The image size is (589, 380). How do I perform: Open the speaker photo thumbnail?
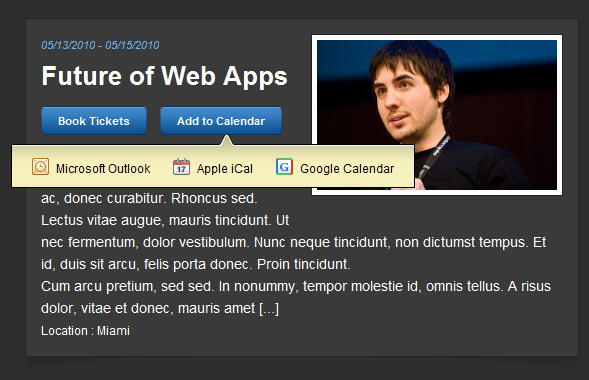tap(437, 115)
